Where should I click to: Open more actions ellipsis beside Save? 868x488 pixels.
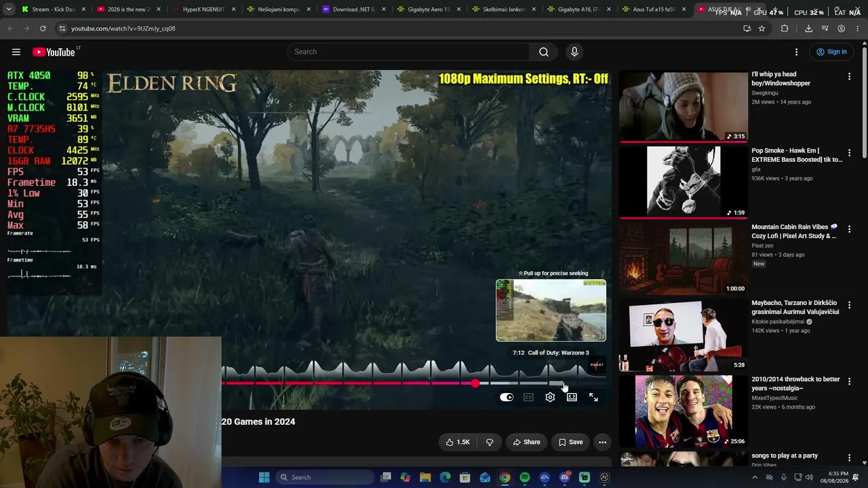click(602, 442)
